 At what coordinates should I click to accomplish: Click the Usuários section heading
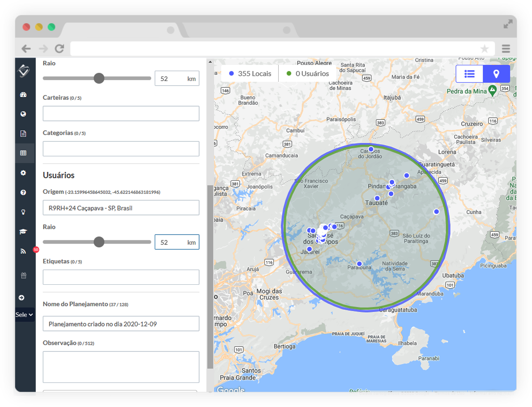click(59, 175)
